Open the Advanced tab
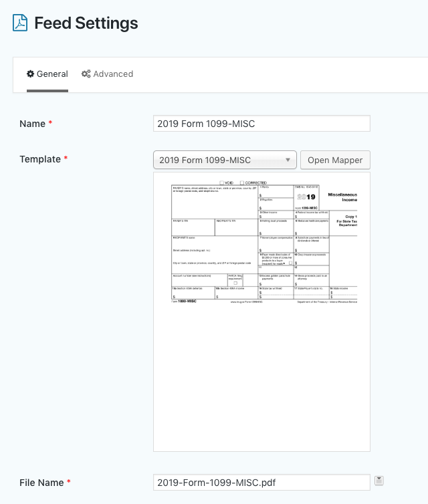This screenshot has width=428, height=504. tap(107, 74)
